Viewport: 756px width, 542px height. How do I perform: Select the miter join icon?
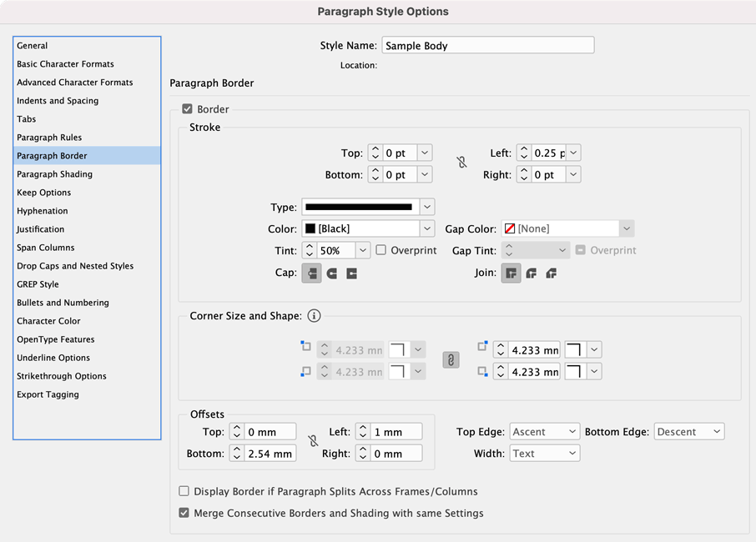pos(511,274)
